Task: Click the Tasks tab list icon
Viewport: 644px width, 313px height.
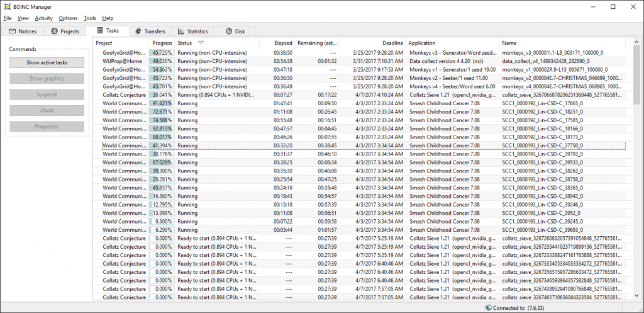Action: [100, 30]
